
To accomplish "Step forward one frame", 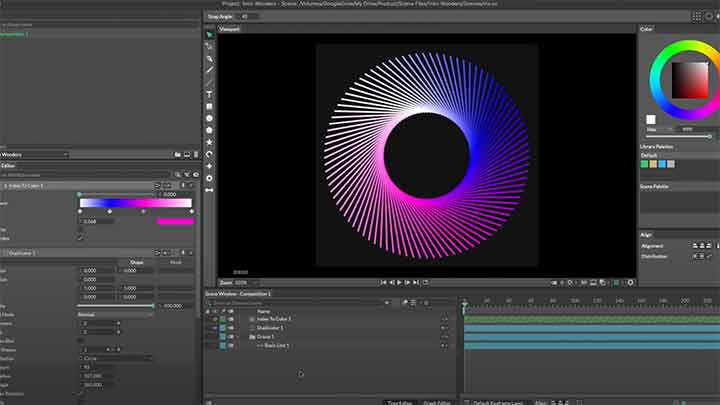I will tap(407, 283).
